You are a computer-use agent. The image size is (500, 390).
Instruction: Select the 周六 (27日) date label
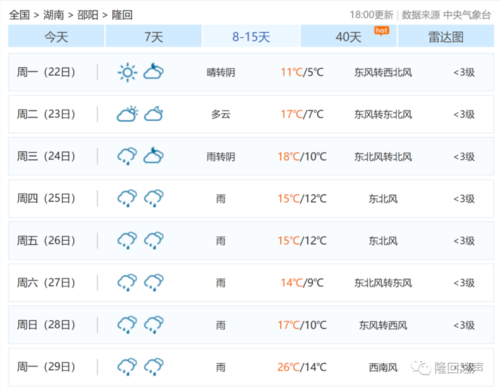point(46,283)
